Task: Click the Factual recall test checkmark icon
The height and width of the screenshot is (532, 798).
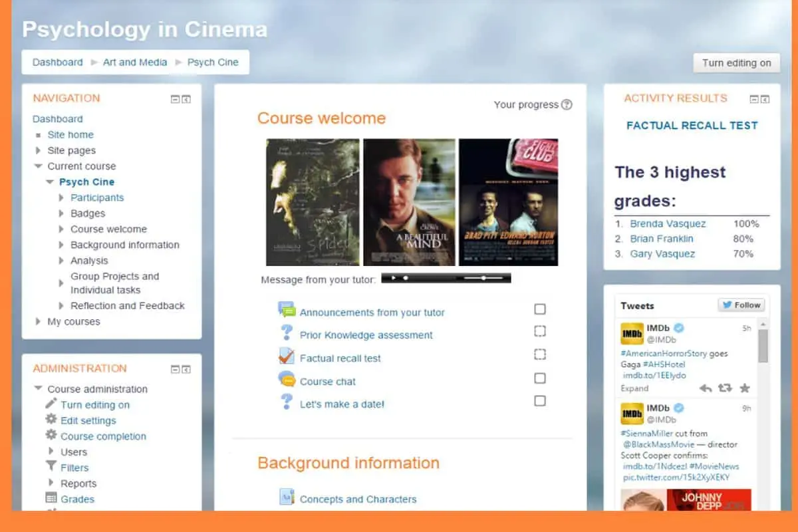Action: pos(287,356)
